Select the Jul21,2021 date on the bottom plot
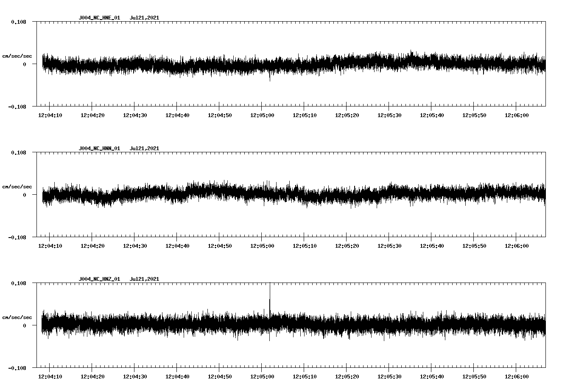Screen dimensions: 576x392 145,279
